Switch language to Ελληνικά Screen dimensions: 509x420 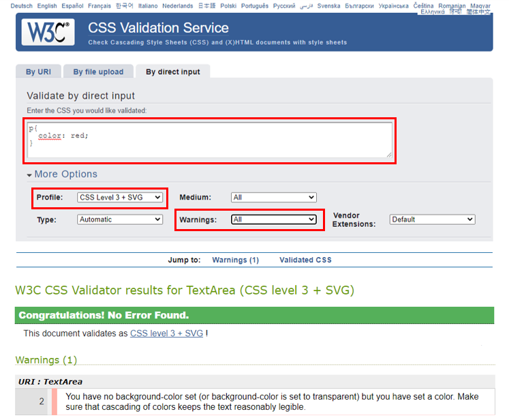point(433,12)
